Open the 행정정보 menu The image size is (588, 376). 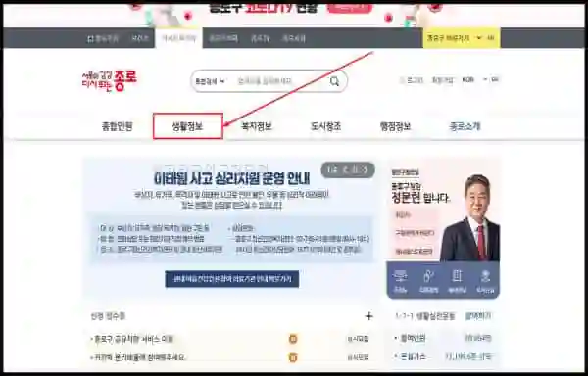point(395,126)
